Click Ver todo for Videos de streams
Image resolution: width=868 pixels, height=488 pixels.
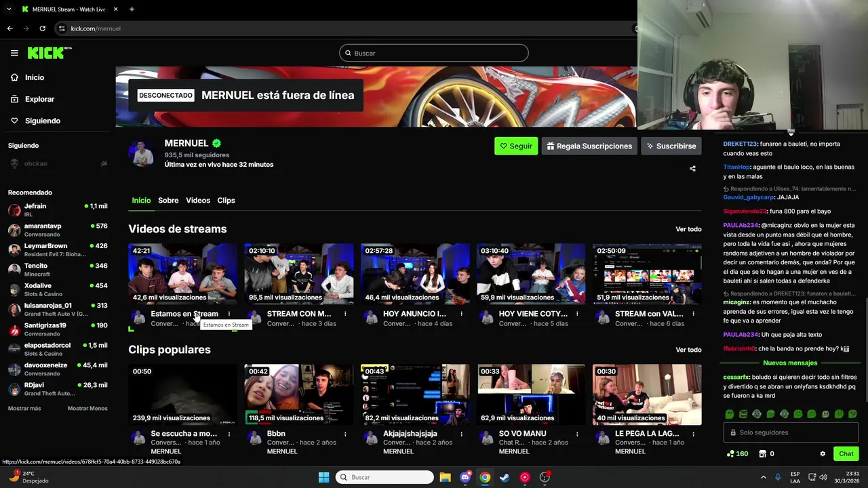688,229
